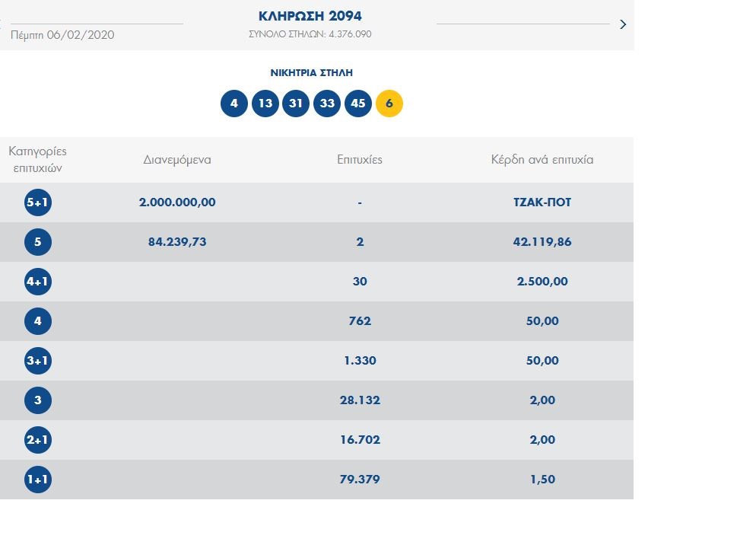Viewport: 756px width, 545px height.
Task: Click winning number ball 13
Action: coord(265,104)
